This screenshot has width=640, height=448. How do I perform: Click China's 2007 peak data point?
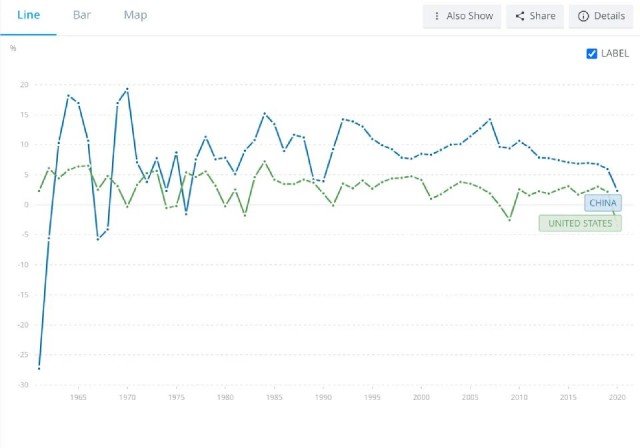click(490, 120)
